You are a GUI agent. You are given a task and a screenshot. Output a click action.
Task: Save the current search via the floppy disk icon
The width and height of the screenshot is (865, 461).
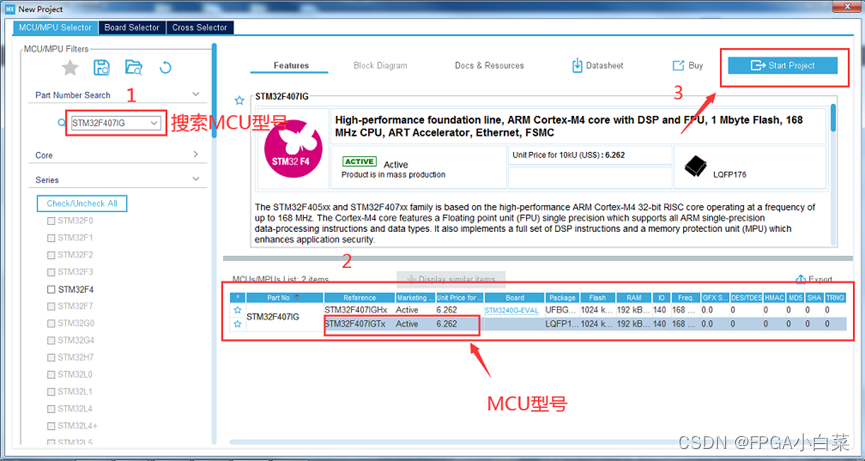102,67
